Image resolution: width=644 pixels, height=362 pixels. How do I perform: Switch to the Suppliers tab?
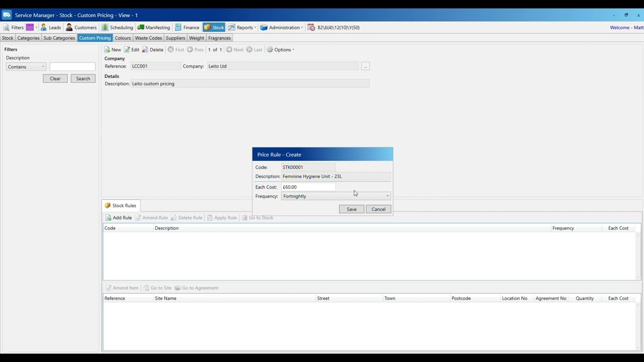point(176,38)
